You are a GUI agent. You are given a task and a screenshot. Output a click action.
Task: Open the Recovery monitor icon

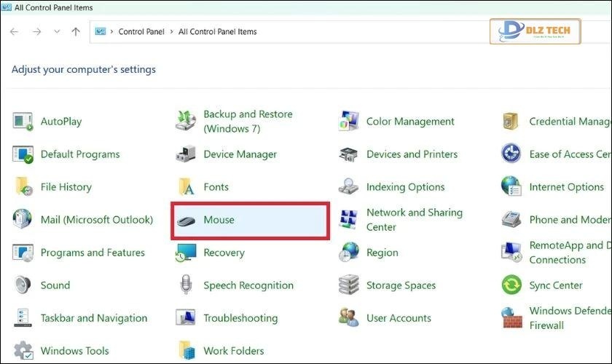pyautogui.click(x=185, y=253)
